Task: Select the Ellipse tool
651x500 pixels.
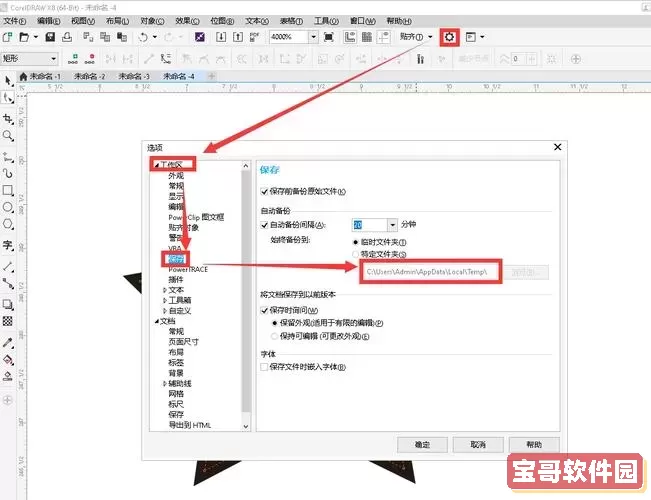Action: point(8,207)
